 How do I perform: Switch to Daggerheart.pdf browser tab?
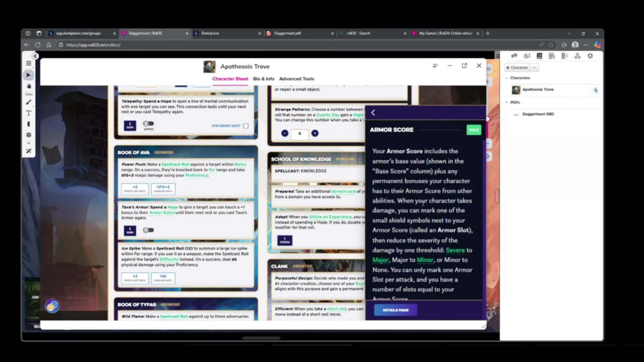point(299,33)
